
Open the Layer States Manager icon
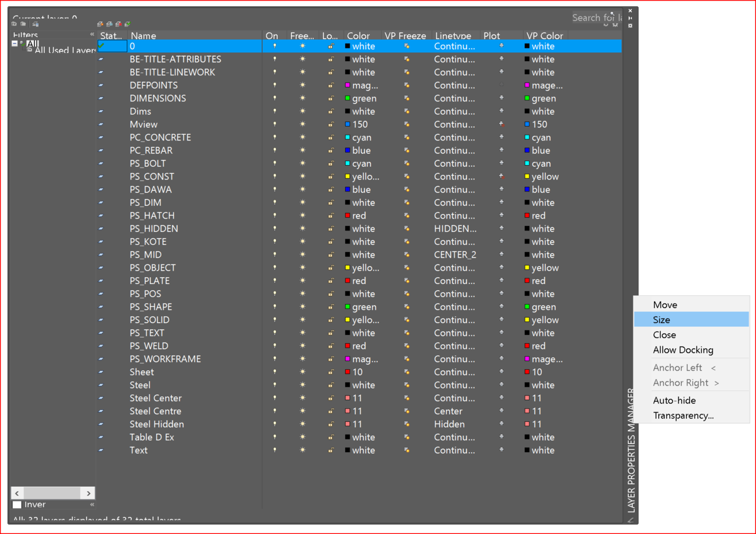(x=35, y=24)
